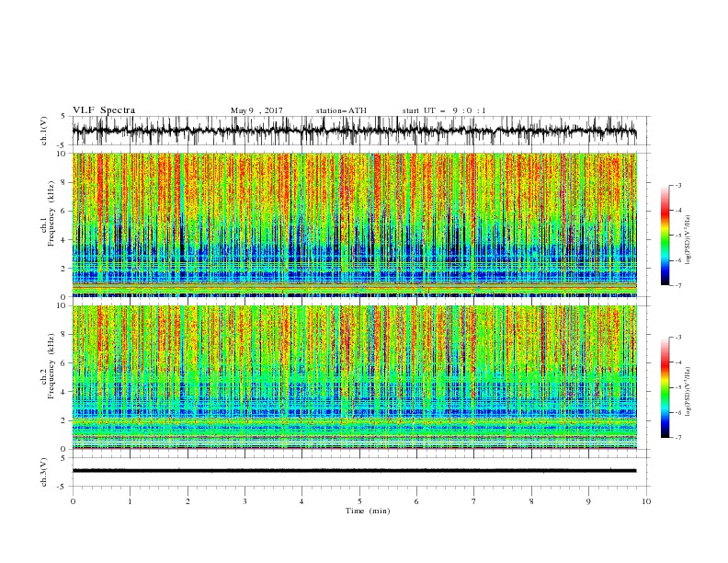Click time axis tick label "2"
Viewport: 728px width, 563px height.
tap(188, 501)
